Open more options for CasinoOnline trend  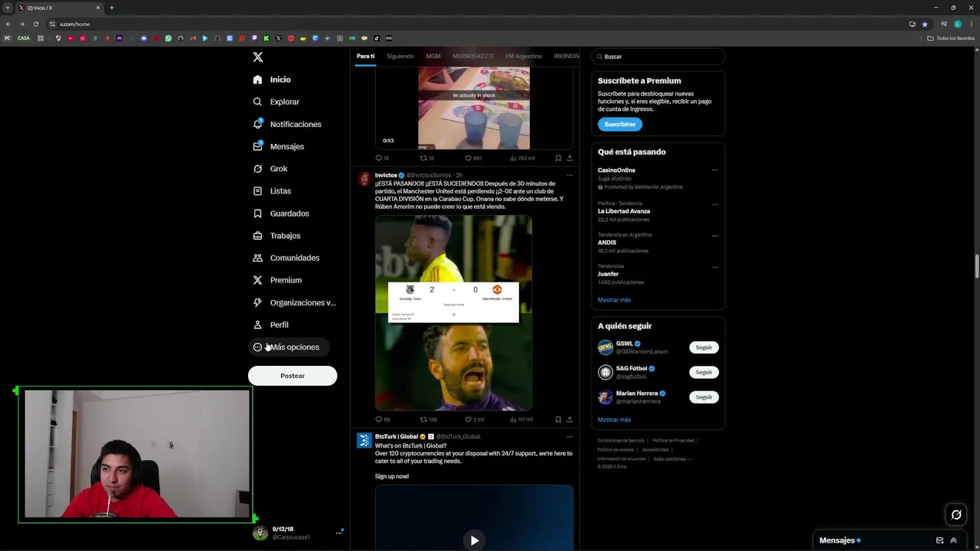pyautogui.click(x=715, y=170)
